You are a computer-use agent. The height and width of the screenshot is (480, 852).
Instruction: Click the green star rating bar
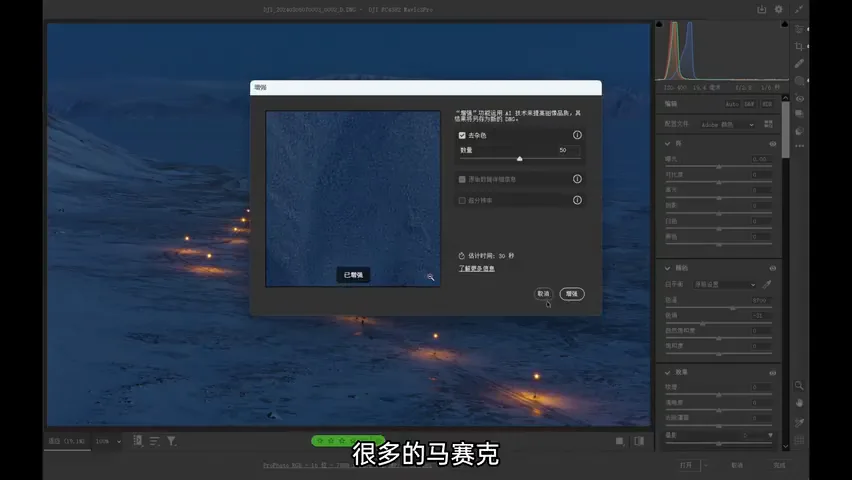[x=348, y=440]
